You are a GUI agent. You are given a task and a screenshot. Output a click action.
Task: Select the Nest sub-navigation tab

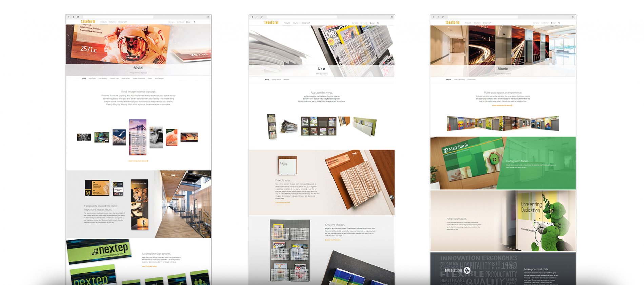click(267, 80)
